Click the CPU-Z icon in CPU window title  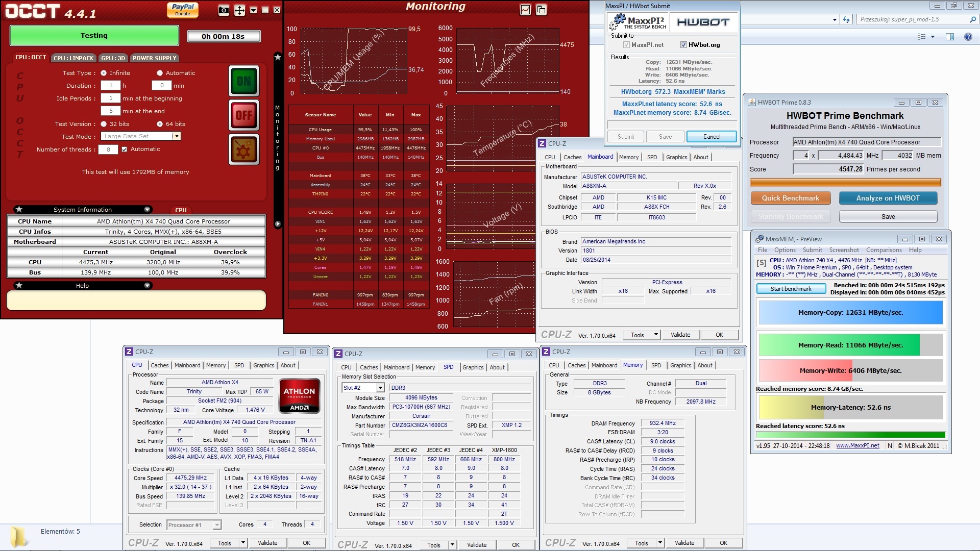tap(129, 352)
